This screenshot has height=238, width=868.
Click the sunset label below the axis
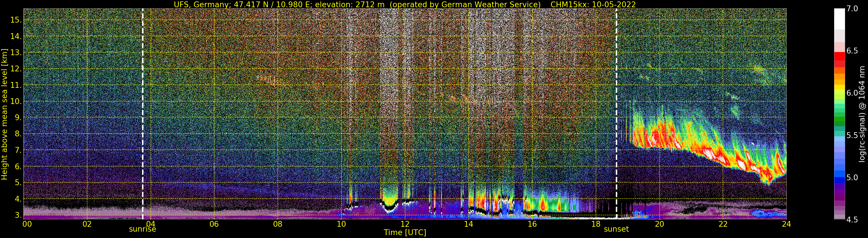(x=616, y=229)
